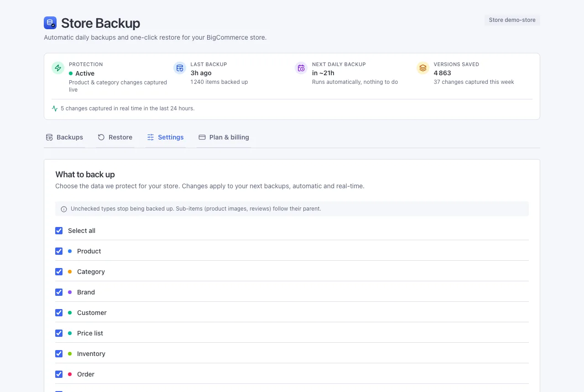Uncheck the Customer checkbox

tap(59, 313)
